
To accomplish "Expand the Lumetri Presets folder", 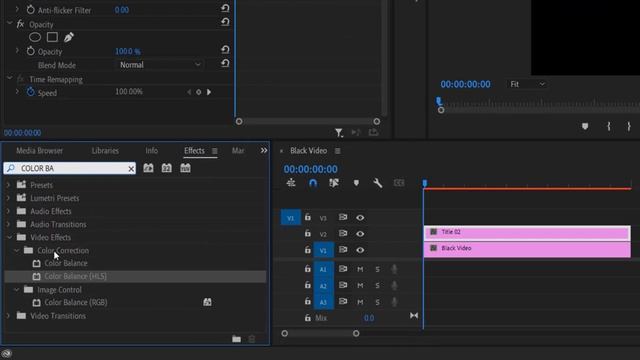I will click(x=8, y=198).
